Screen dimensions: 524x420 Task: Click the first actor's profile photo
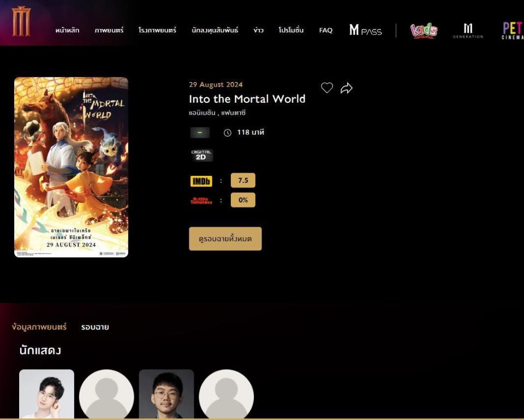pos(46,395)
